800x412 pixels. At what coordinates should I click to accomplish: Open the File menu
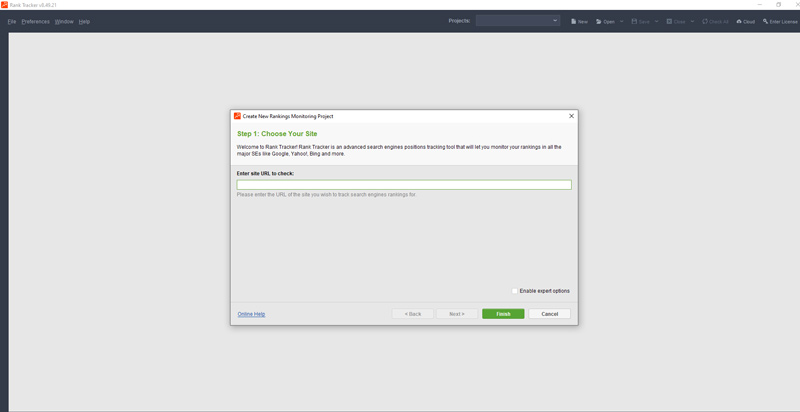pos(12,21)
